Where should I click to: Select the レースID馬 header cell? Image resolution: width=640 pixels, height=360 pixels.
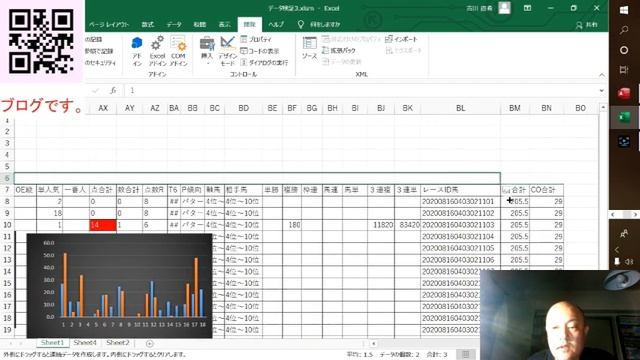click(460, 190)
